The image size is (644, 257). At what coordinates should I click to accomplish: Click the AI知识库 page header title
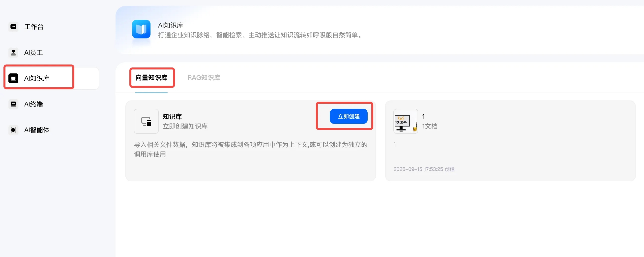171,25
